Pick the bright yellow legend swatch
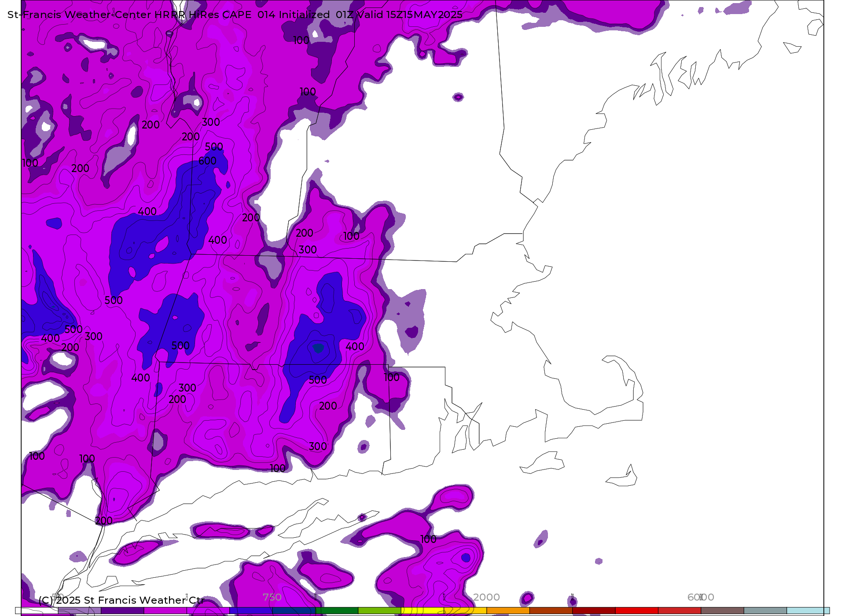Viewport: 845px width, 616px height. coord(422,611)
